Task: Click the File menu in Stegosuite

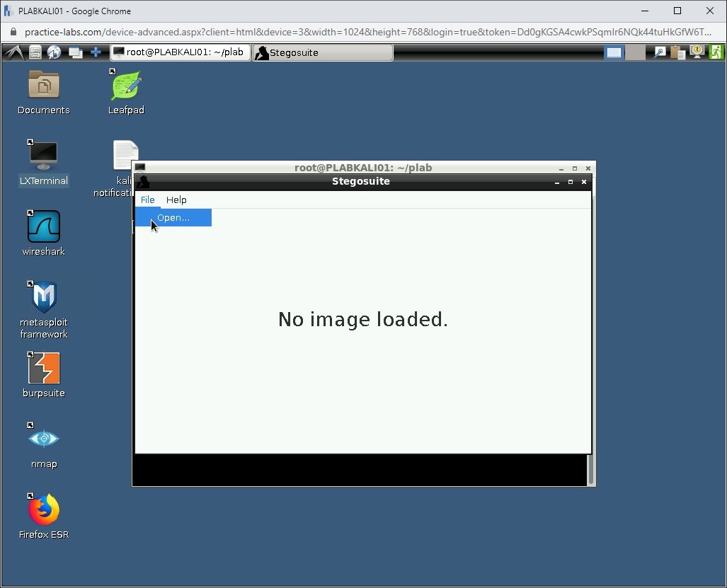Action: (x=147, y=200)
